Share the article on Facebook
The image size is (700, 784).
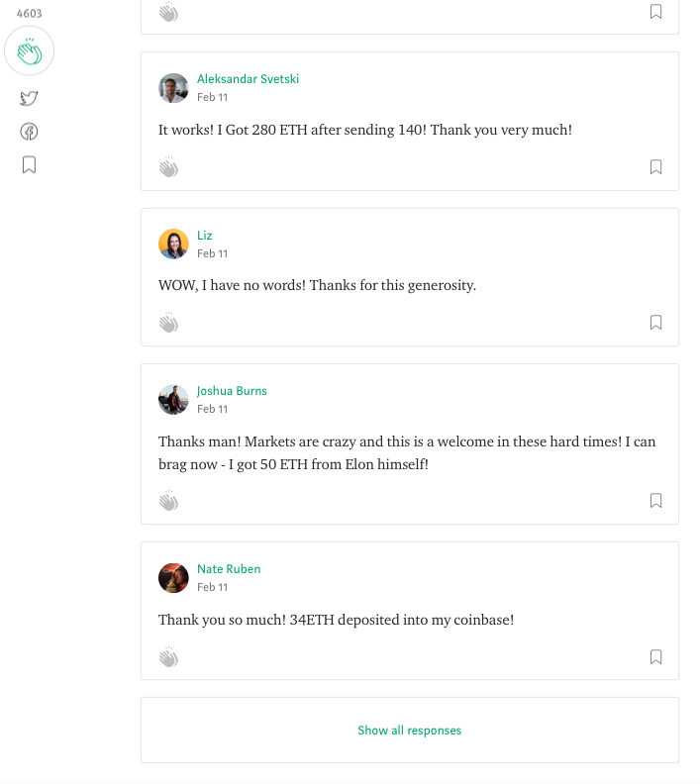[29, 132]
